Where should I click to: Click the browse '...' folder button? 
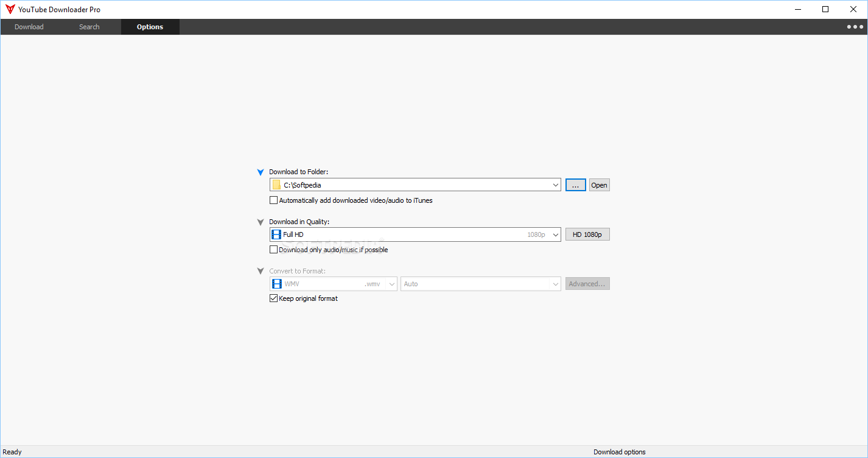pyautogui.click(x=576, y=185)
